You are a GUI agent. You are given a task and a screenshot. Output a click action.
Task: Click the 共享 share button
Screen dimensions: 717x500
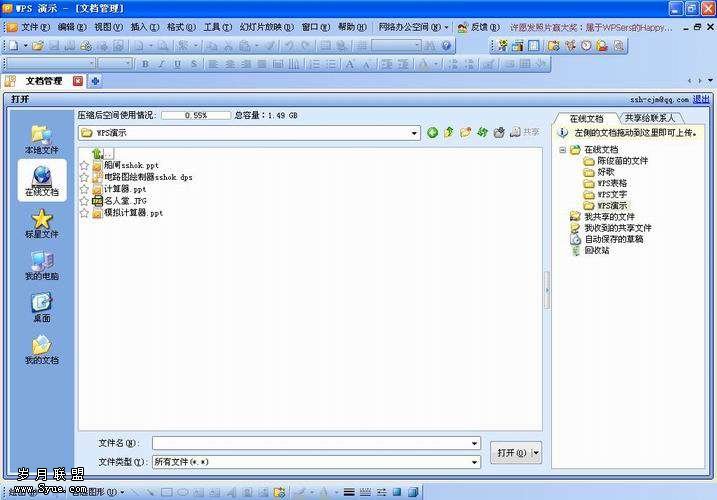525,132
